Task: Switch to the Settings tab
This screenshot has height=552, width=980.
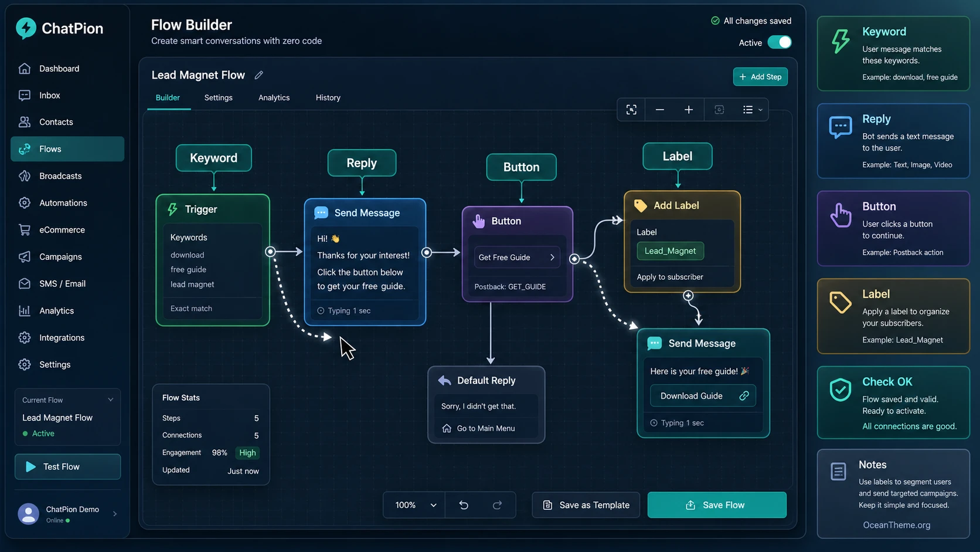Action: pyautogui.click(x=219, y=98)
